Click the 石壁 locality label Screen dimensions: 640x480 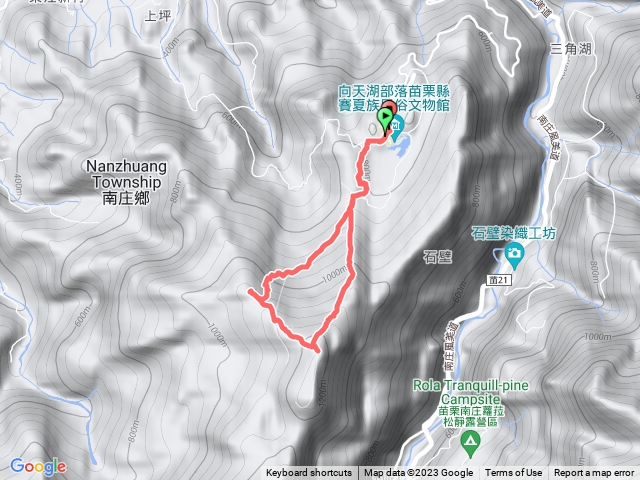click(438, 257)
